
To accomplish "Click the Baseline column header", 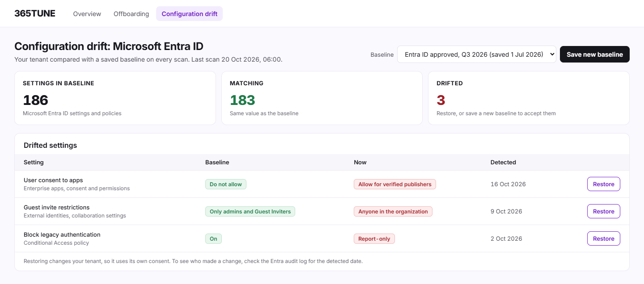I will tap(217, 162).
